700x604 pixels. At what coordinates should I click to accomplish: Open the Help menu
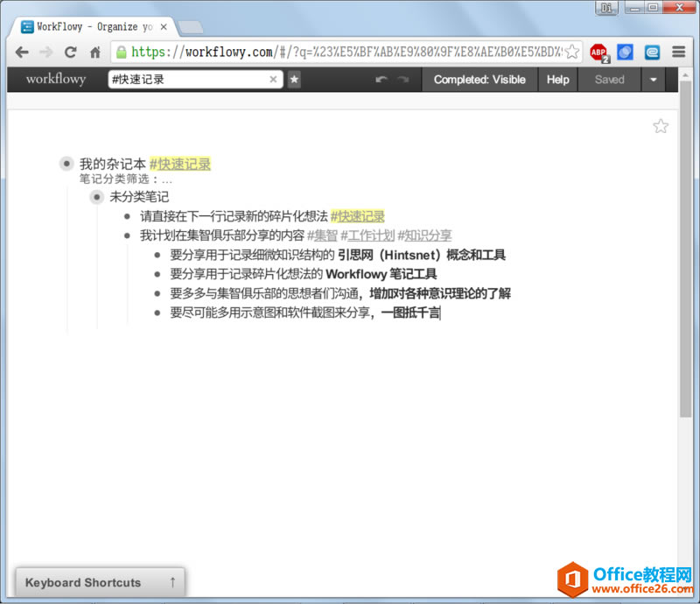pyautogui.click(x=557, y=80)
